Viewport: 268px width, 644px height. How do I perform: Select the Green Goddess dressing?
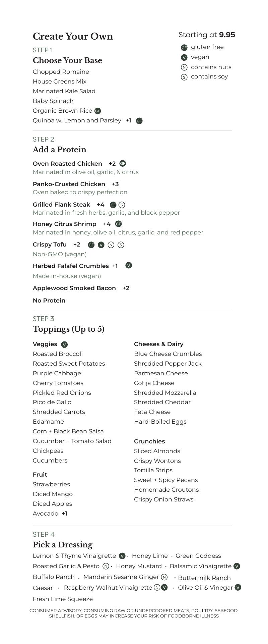(x=198, y=556)
